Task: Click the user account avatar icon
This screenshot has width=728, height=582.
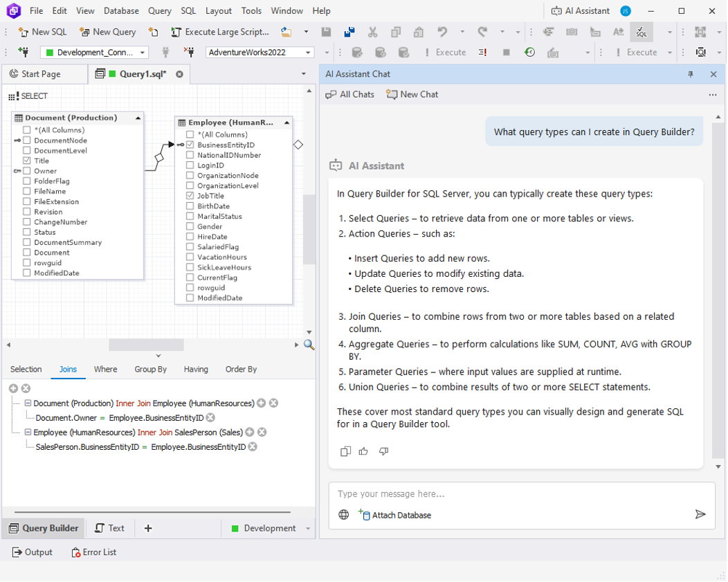Action: point(626,11)
